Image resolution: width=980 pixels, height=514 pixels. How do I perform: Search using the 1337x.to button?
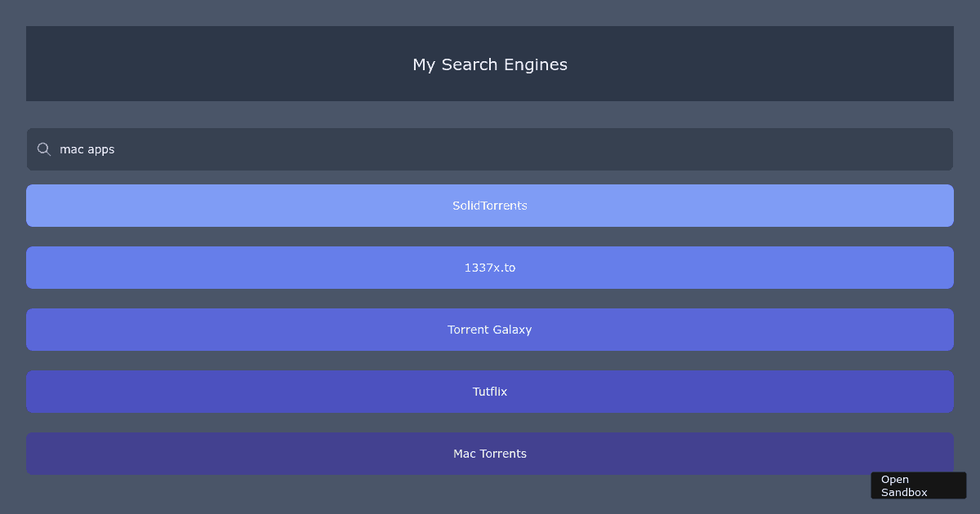tap(490, 268)
